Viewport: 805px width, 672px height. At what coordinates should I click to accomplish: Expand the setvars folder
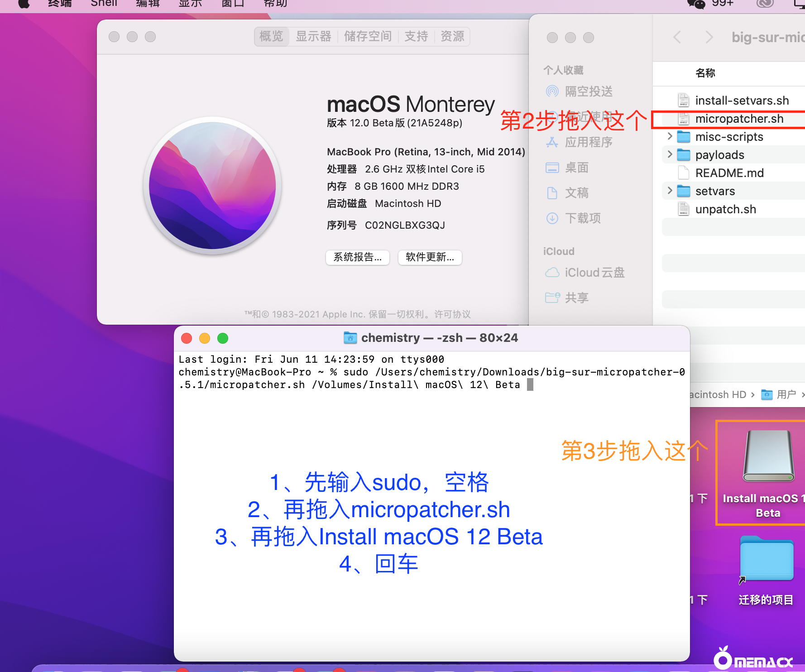click(670, 191)
